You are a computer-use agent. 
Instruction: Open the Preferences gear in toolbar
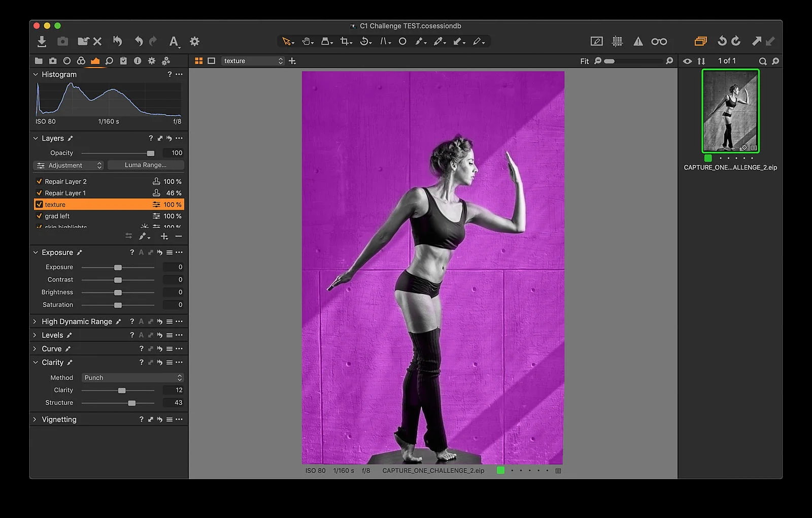pyautogui.click(x=194, y=42)
